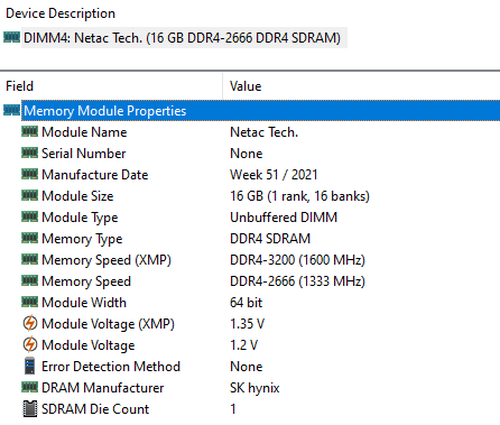
Task: Select the Manufacture Date field label
Action: tap(95, 175)
